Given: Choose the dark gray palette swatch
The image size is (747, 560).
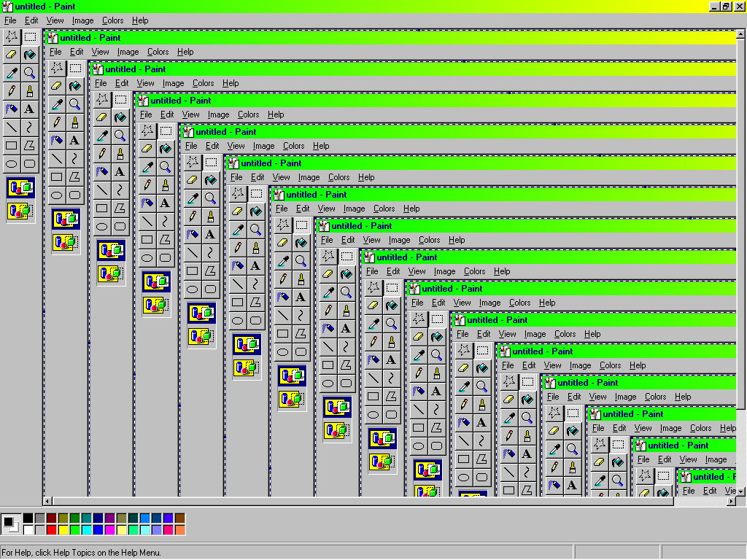Looking at the screenshot, I should pyautogui.click(x=40, y=518).
